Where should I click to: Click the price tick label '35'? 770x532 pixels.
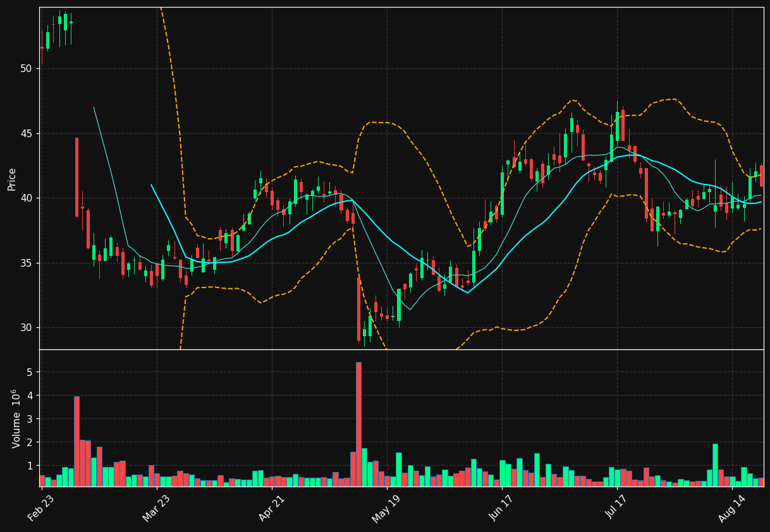[x=26, y=263]
